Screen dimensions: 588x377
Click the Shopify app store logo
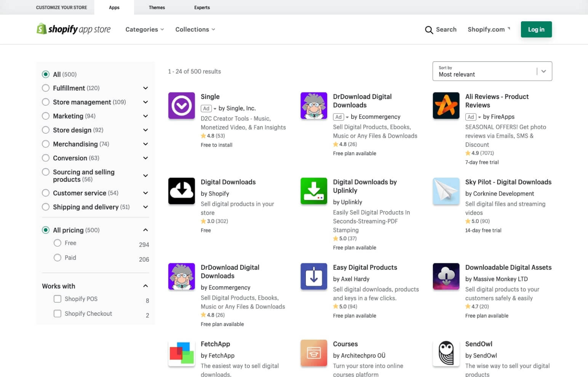pyautogui.click(x=73, y=29)
